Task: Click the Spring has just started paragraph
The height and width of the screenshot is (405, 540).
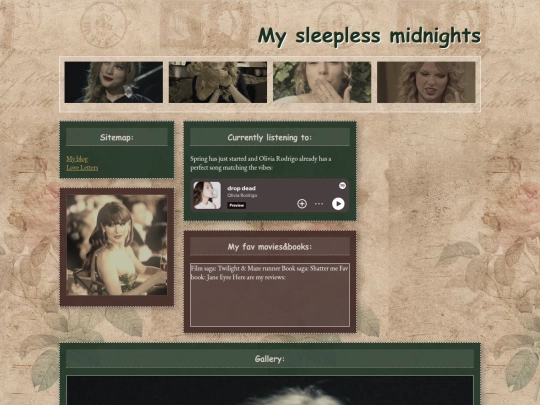Action: [x=261, y=163]
